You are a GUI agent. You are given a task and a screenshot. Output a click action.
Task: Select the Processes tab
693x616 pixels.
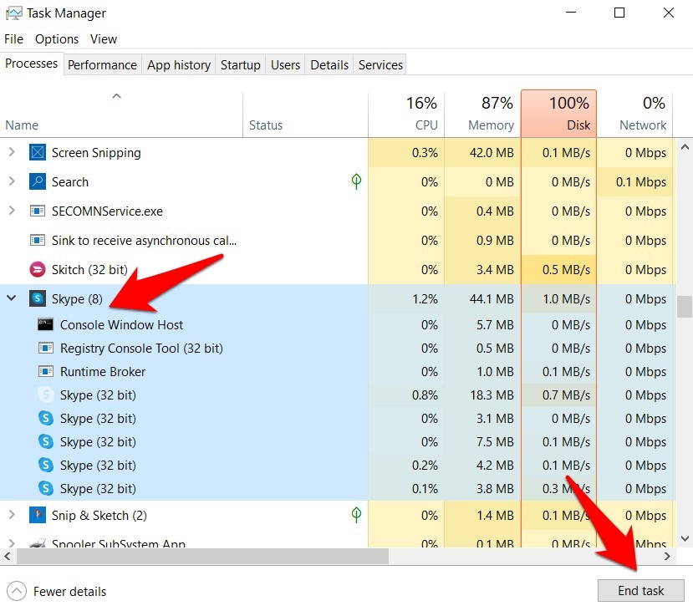32,64
